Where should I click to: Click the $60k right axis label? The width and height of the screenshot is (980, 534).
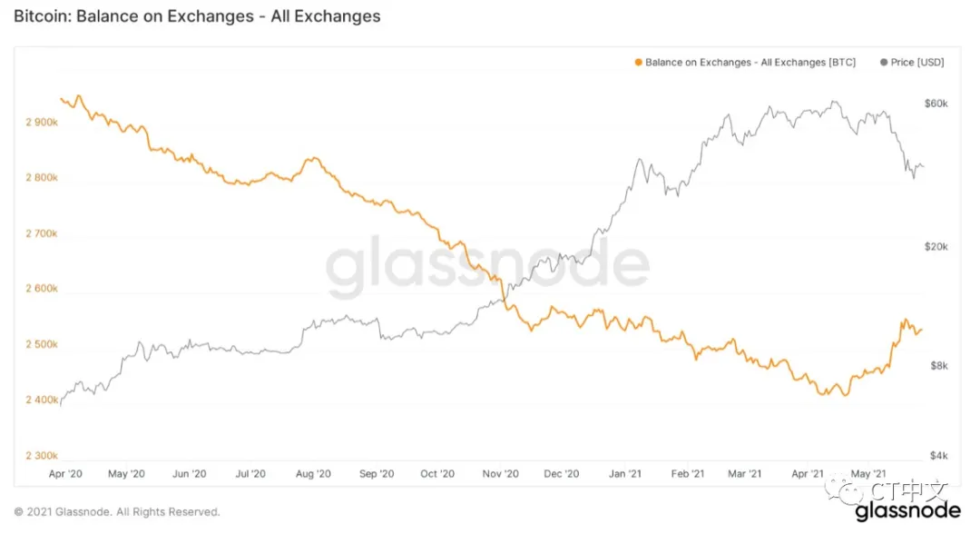tap(936, 104)
